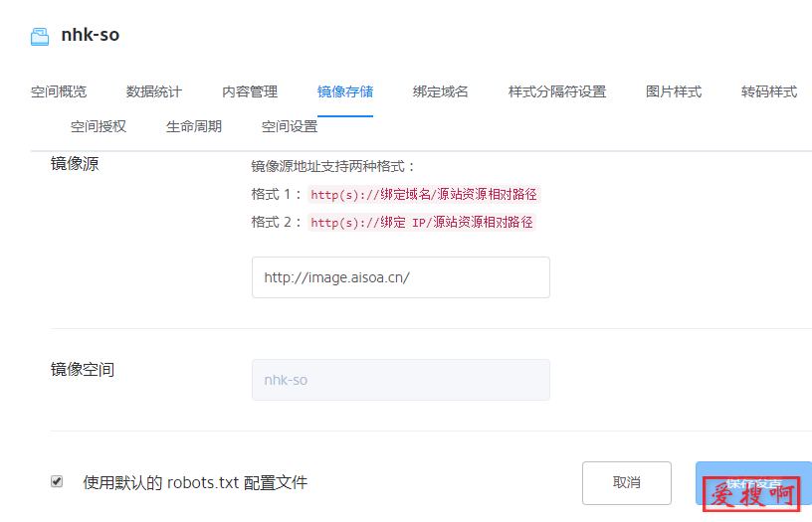
Task: Open the 转码样式 tab
Action: pos(769,92)
